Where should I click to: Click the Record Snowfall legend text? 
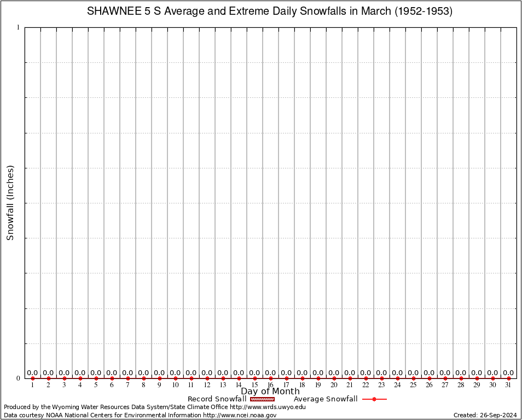click(x=217, y=399)
